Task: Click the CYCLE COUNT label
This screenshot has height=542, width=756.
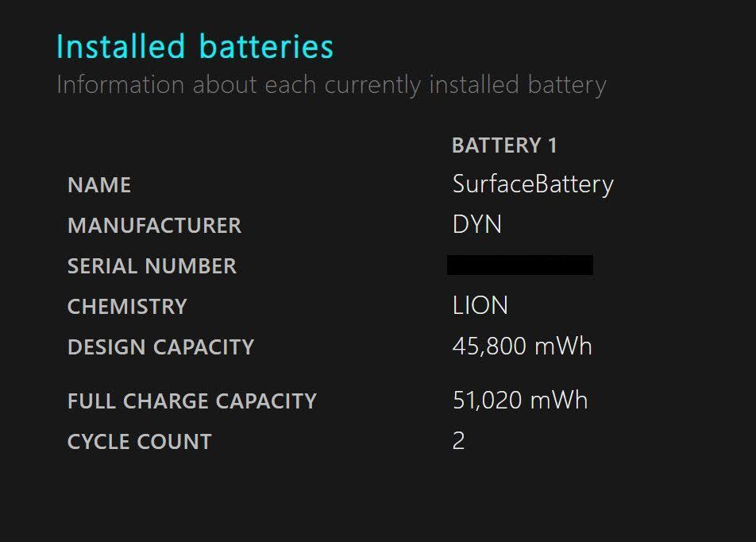Action: coord(140,442)
